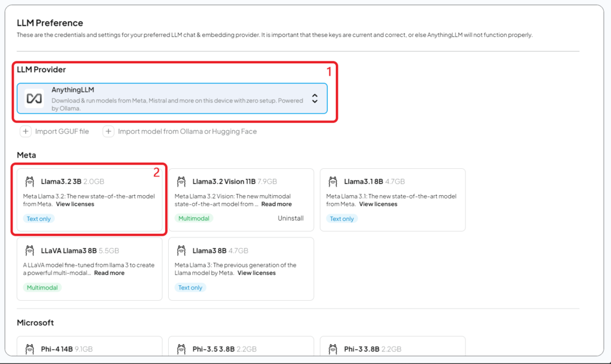
Task: Click the up-down chevron in provider selector
Action: click(314, 98)
